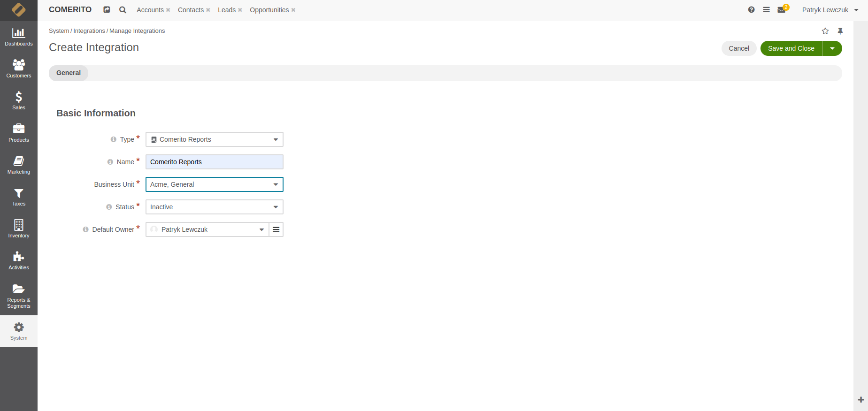Open the Reports & Segments section

[19, 296]
